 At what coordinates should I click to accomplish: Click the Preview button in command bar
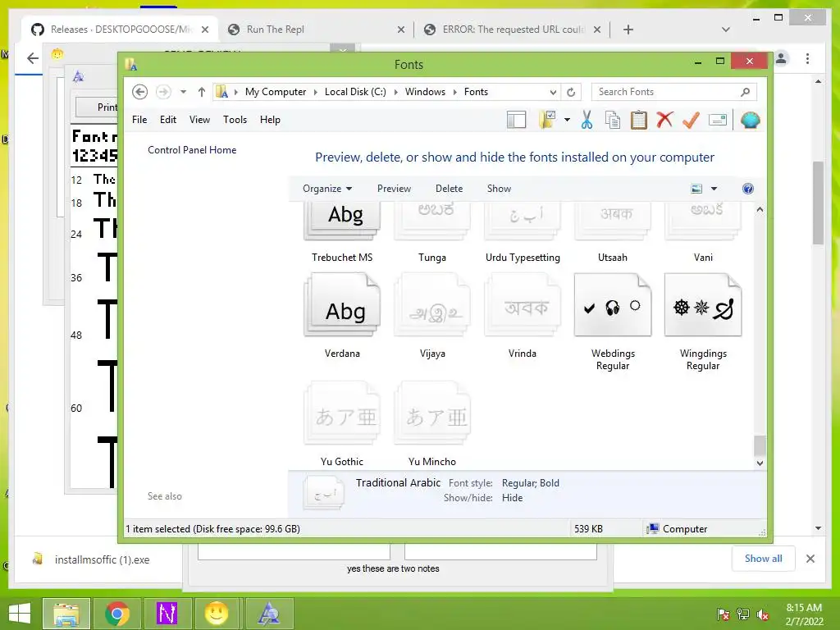coord(394,189)
